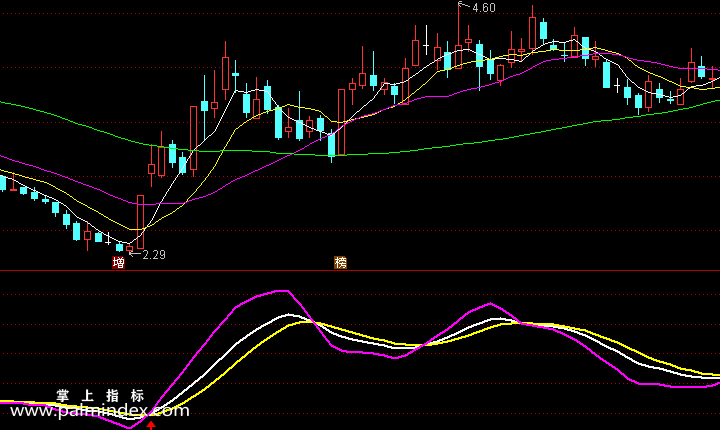The width and height of the screenshot is (720, 430).
Task: Click the red buy-signal arrow in indicator pane
Action: click(151, 425)
